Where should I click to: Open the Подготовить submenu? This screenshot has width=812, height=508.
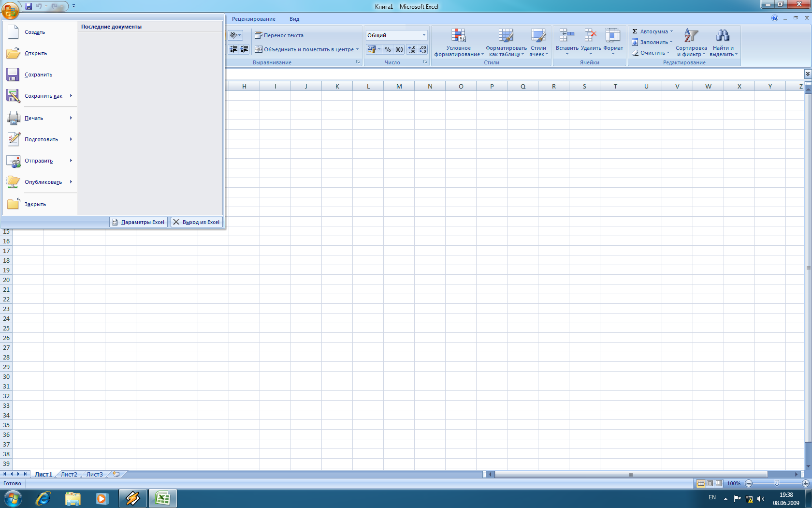(x=40, y=139)
